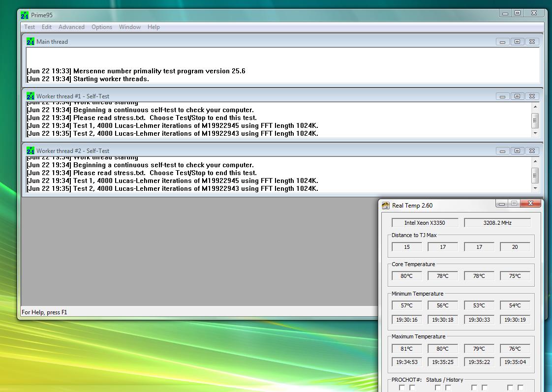552x392 pixels.
Task: Click the 'Test 2' line in Worker thread #1
Action: (x=173, y=134)
